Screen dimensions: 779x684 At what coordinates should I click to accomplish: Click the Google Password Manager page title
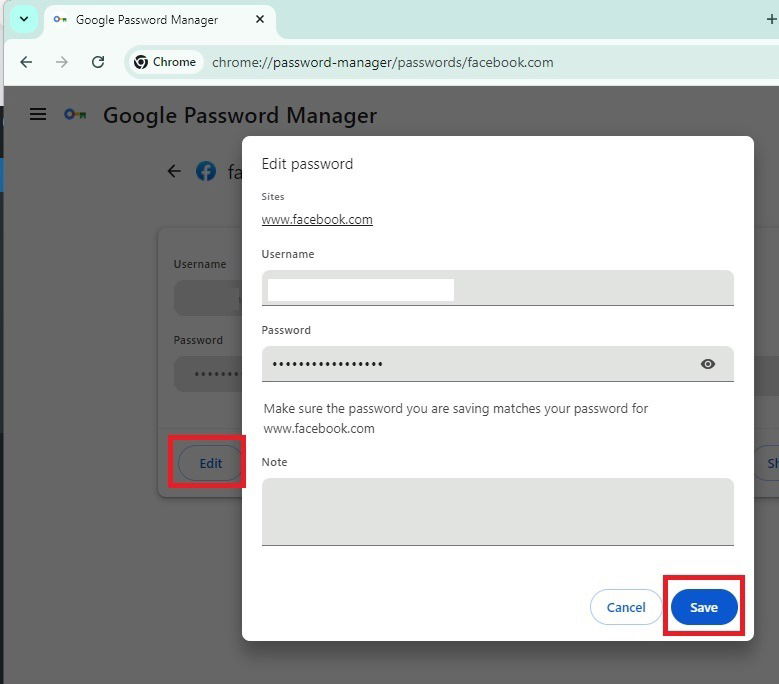pyautogui.click(x=240, y=115)
